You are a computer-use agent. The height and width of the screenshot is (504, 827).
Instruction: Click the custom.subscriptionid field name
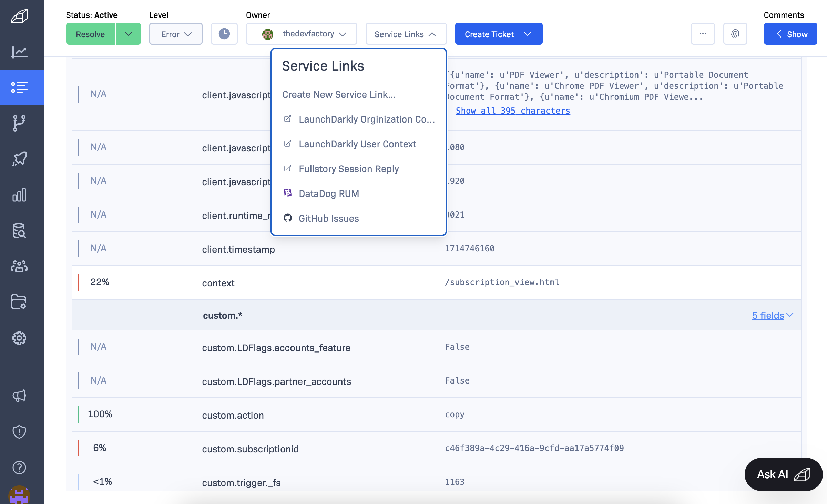point(250,449)
